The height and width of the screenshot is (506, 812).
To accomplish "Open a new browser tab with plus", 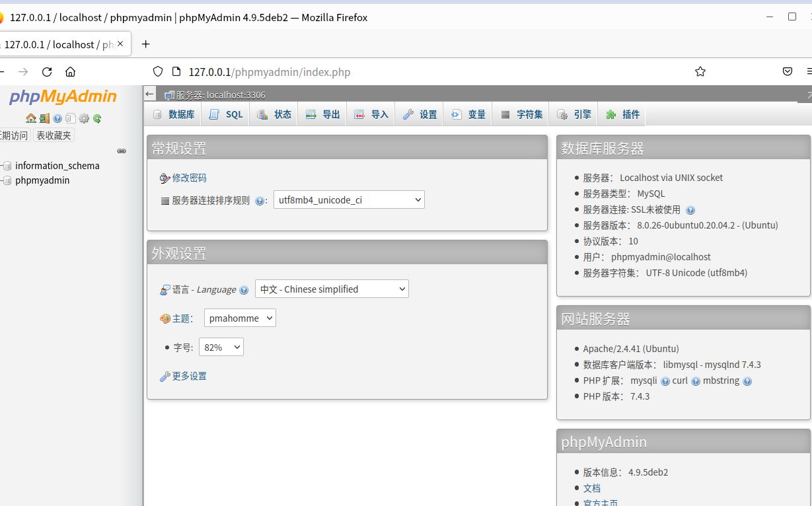I will pos(146,44).
